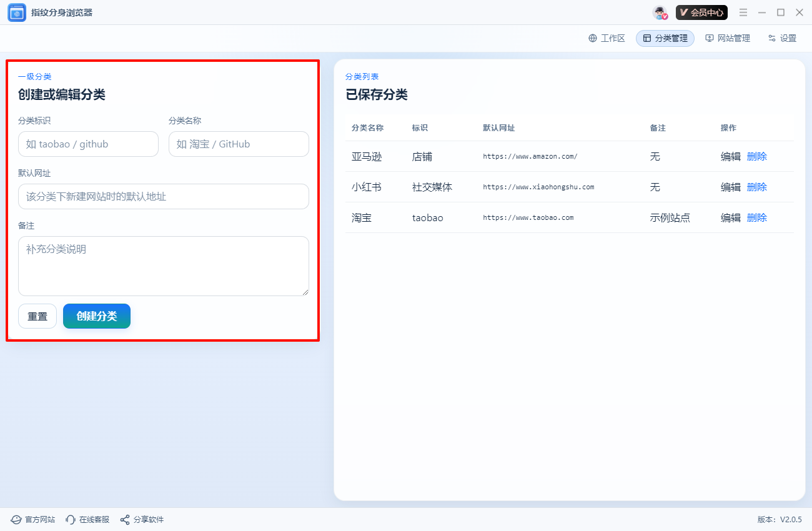Click the 重置 button
This screenshot has height=531, width=812.
point(37,316)
